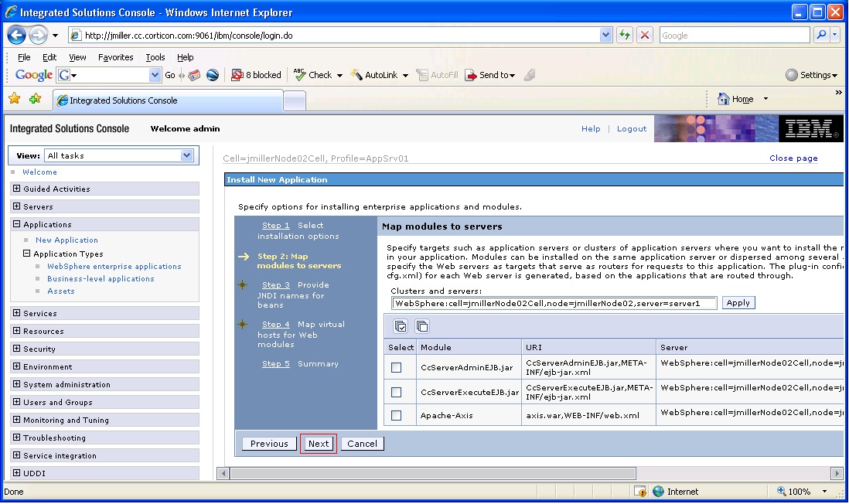The image size is (849, 504).
Task: Click the horizontal scrollbar thumb
Action: 433,473
